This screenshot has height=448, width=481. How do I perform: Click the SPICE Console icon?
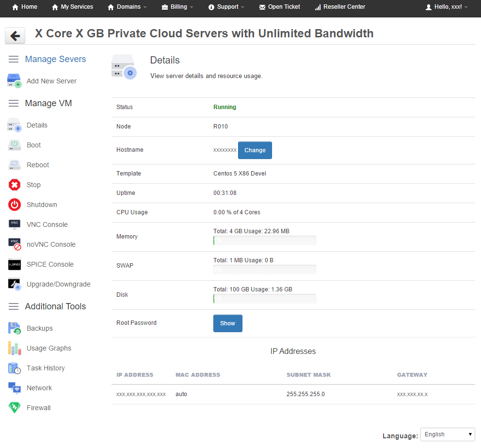(15, 264)
